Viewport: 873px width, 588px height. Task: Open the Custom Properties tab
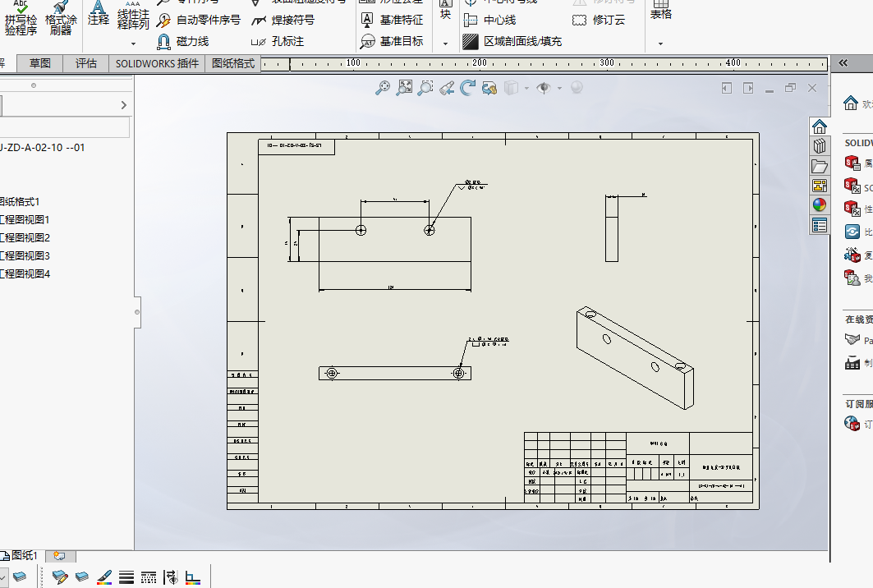[x=820, y=225]
